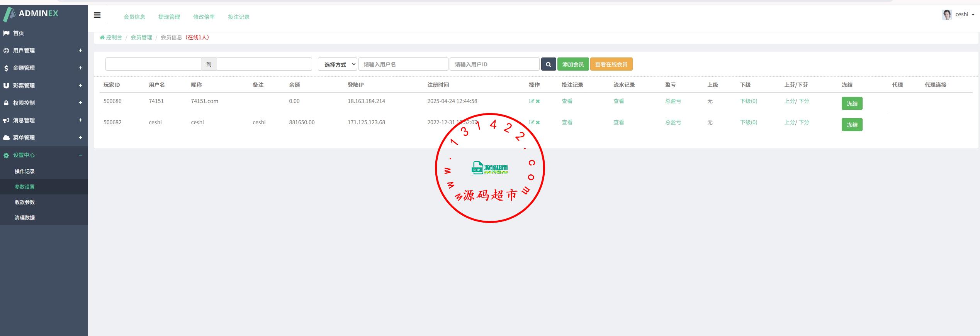The height and width of the screenshot is (336, 980).
Task: Click the dollar icon beside 金额管理
Action: pos(6,68)
